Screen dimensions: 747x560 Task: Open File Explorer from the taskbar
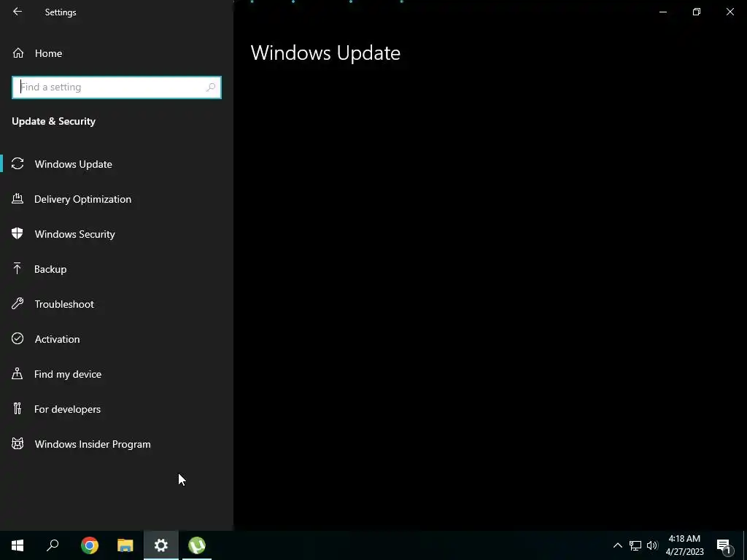pos(125,545)
